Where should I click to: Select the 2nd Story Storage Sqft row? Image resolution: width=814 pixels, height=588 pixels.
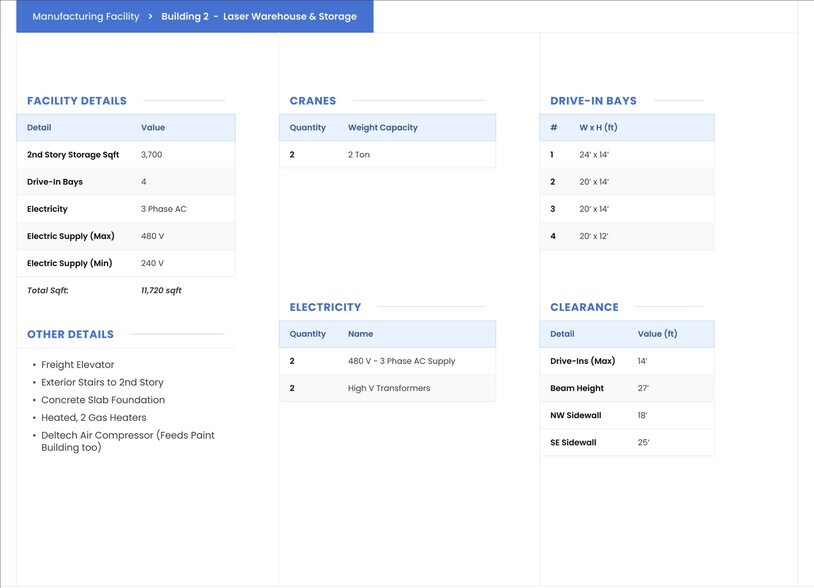point(126,155)
